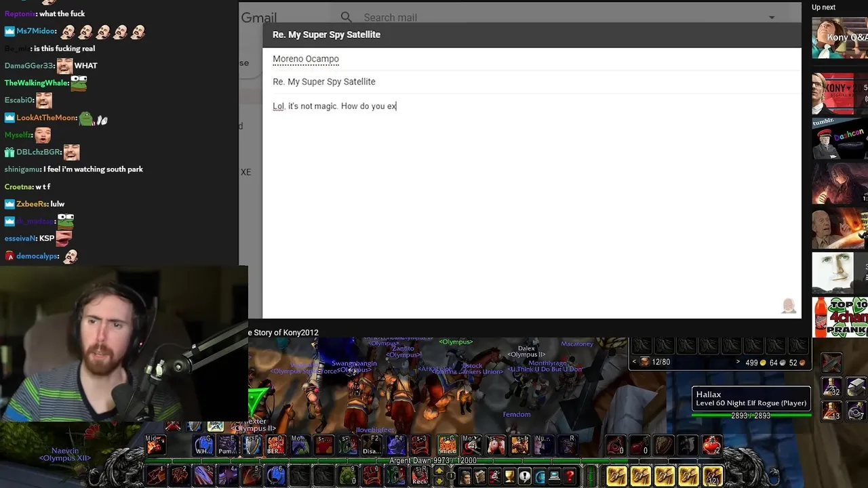Click the Argent Dawn reputation bar
Image resolution: width=868 pixels, height=488 pixels.
tap(433, 461)
